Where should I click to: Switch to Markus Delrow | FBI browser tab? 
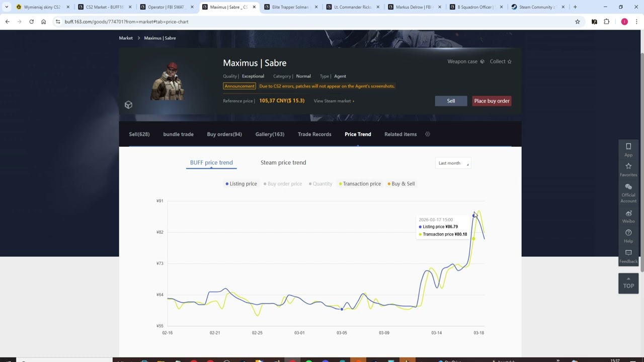[x=414, y=7]
